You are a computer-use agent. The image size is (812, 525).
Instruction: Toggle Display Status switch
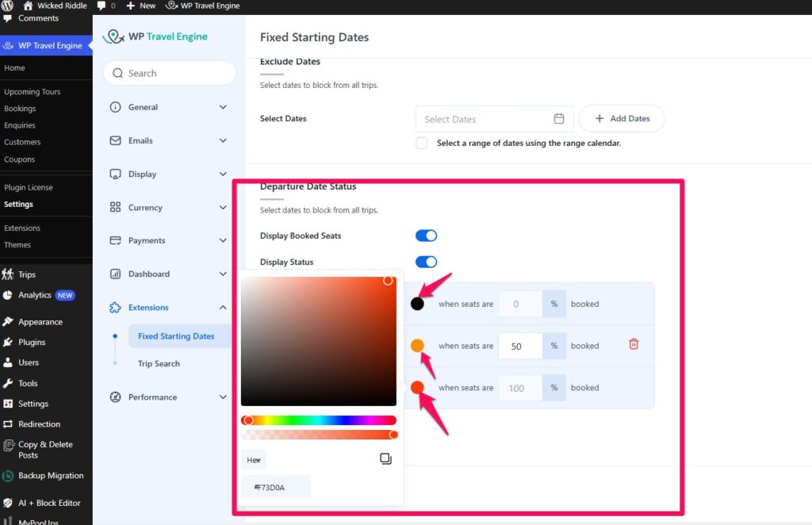(426, 262)
